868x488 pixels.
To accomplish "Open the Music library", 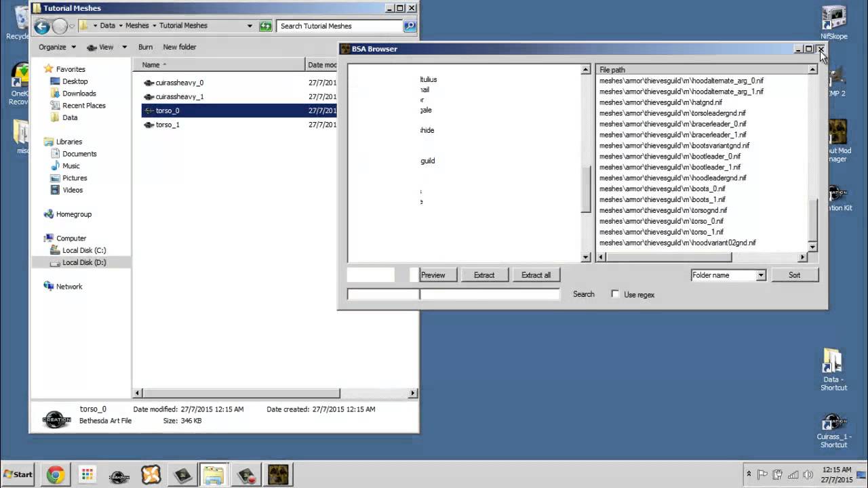I will pyautogui.click(x=71, y=166).
